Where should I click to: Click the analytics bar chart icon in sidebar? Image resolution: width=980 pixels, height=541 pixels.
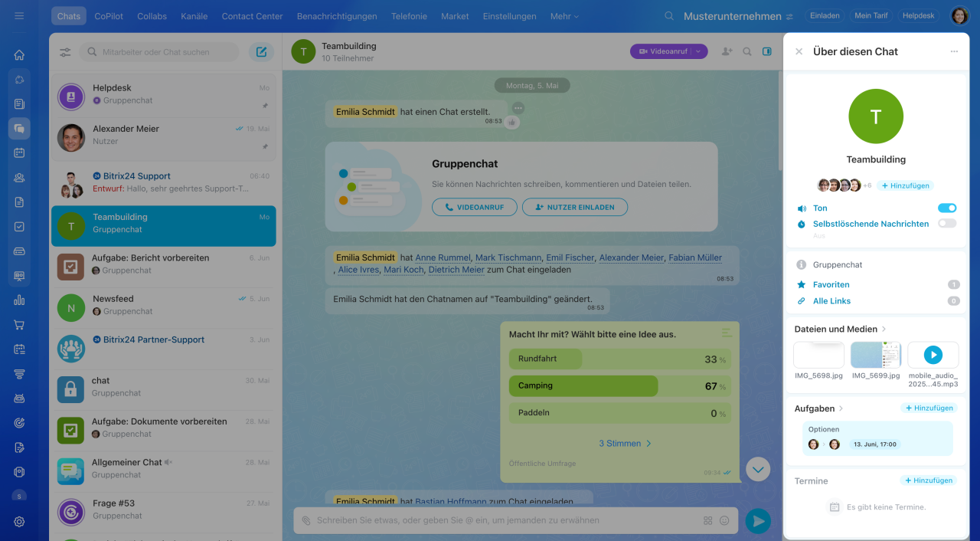(19, 300)
